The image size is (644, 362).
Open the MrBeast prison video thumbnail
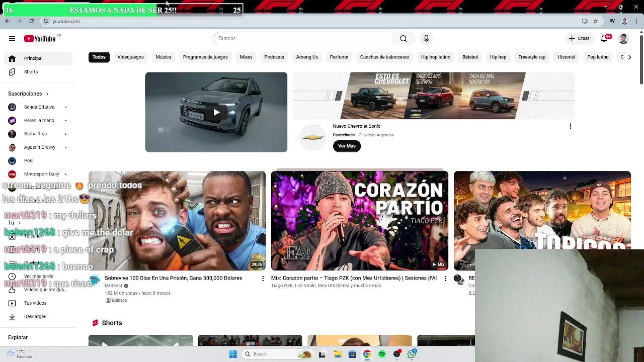(x=177, y=221)
